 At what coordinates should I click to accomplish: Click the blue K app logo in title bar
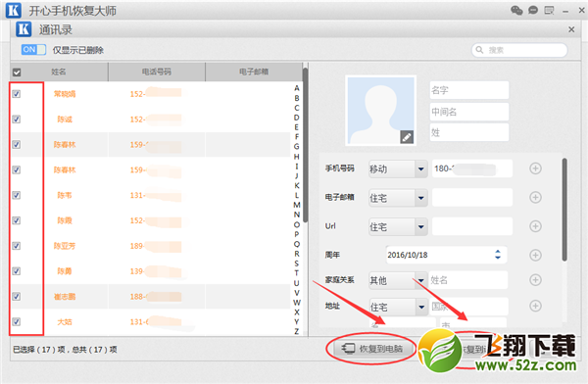coord(14,10)
